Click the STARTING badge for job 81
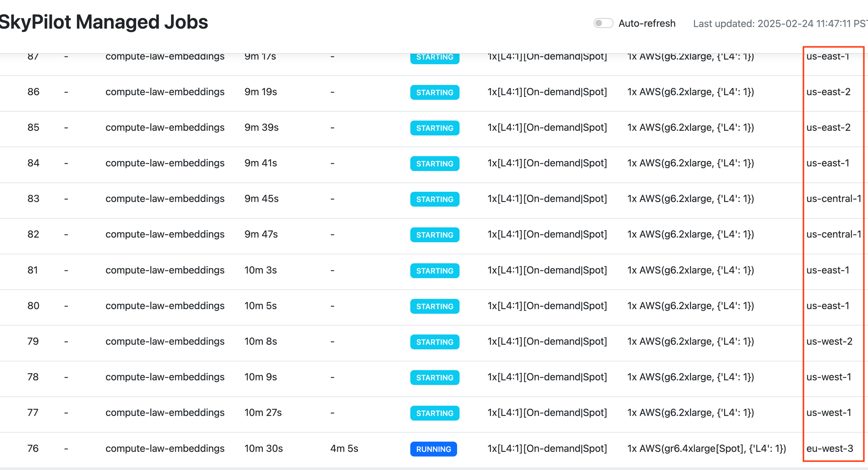Viewport: 868px width, 470px height. point(435,271)
